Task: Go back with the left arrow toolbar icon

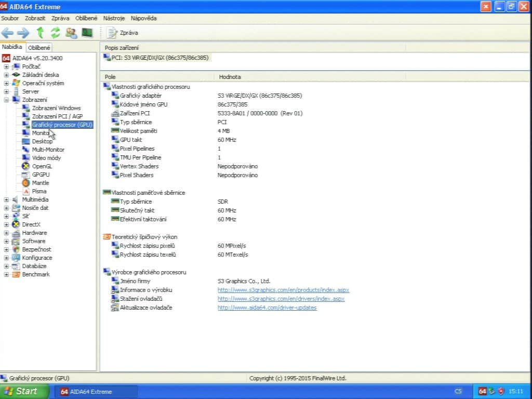Action: [x=7, y=33]
